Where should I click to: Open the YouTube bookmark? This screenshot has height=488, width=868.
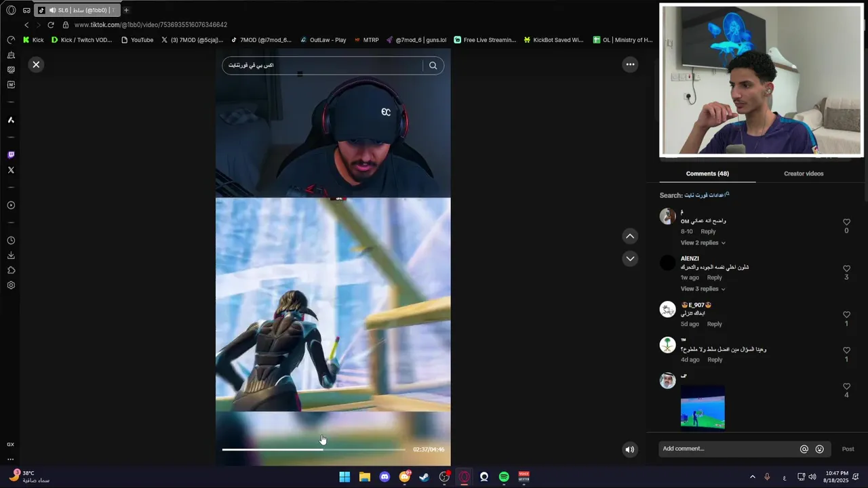[x=137, y=40]
